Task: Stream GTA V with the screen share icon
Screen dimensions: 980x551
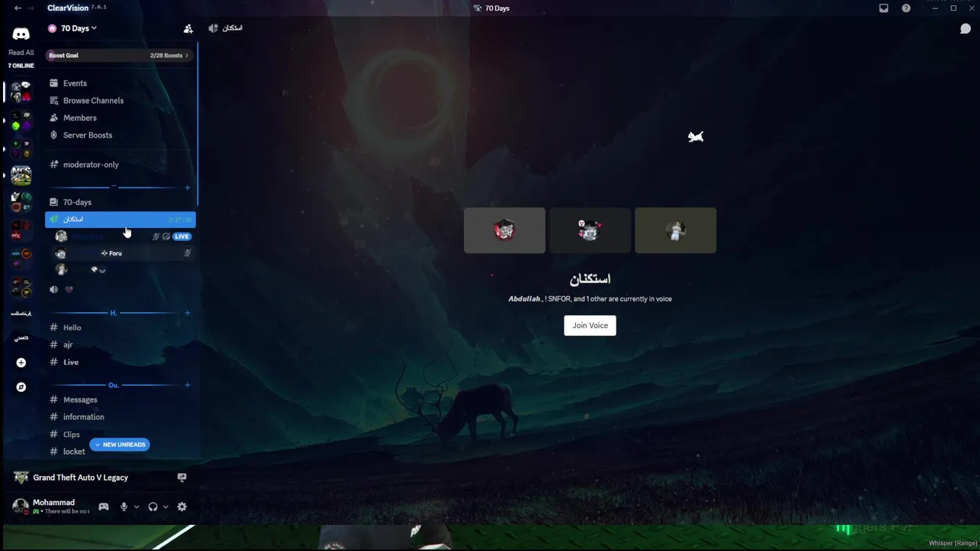Action: pos(181,478)
